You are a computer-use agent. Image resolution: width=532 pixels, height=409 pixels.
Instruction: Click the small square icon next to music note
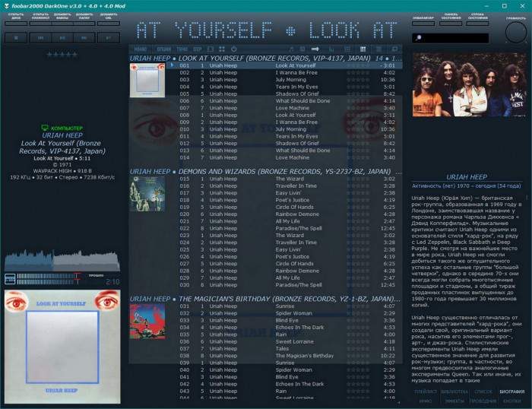[302, 49]
